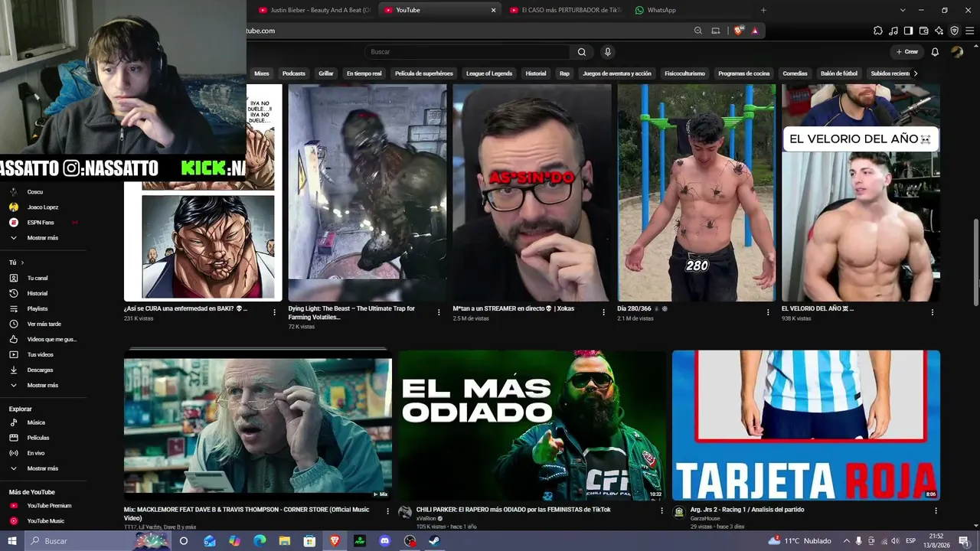Screen dimensions: 980x551
Task: Expand Mostrar más below En vivo
Action: [x=42, y=468]
